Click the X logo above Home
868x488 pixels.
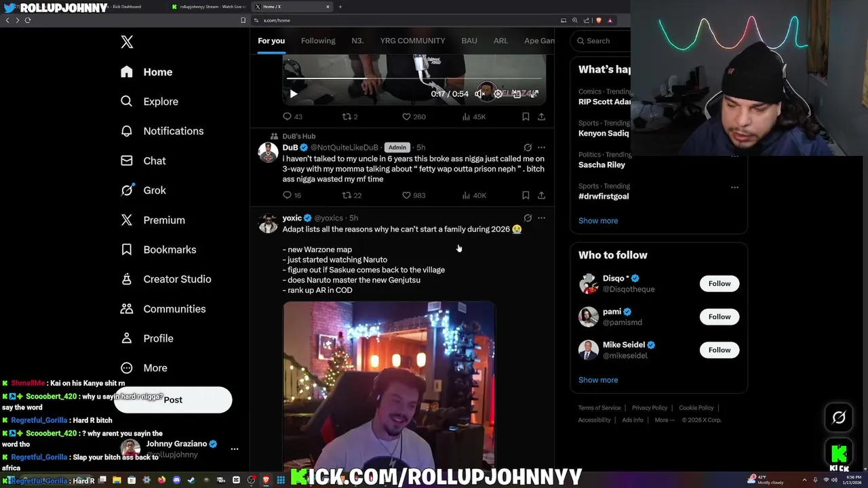[127, 42]
